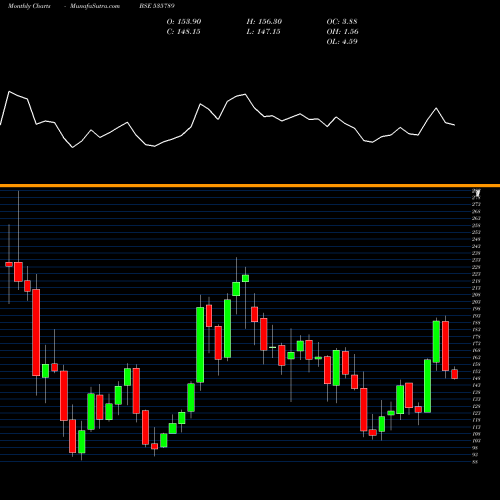The height and width of the screenshot is (500, 500).
Task: Click the low price "L: 147.15"
Action: [x=263, y=32]
